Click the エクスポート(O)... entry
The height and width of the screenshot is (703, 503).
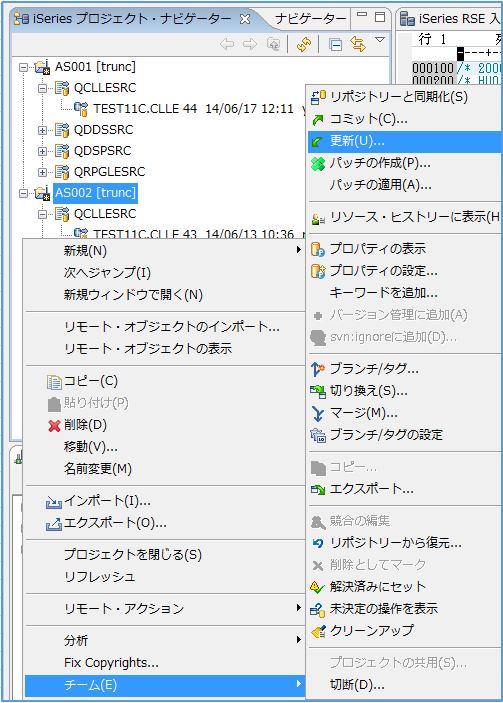165,523
